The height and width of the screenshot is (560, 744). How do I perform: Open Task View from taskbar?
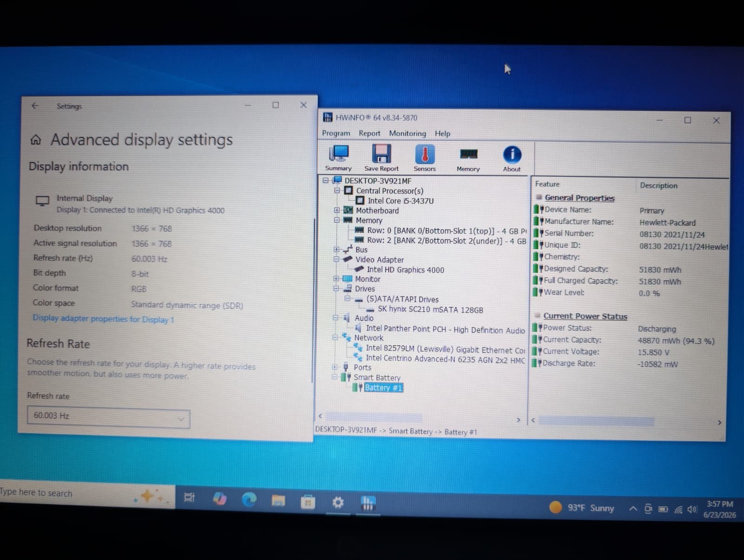(x=189, y=497)
